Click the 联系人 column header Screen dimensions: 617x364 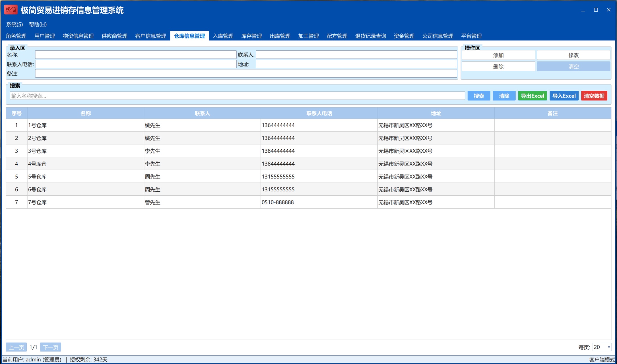[x=202, y=113]
